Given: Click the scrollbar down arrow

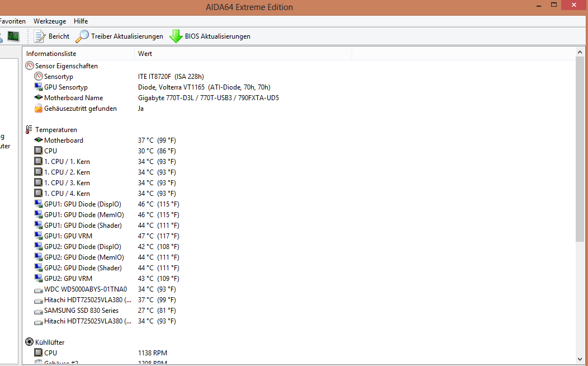Looking at the screenshot, I should pyautogui.click(x=580, y=359).
